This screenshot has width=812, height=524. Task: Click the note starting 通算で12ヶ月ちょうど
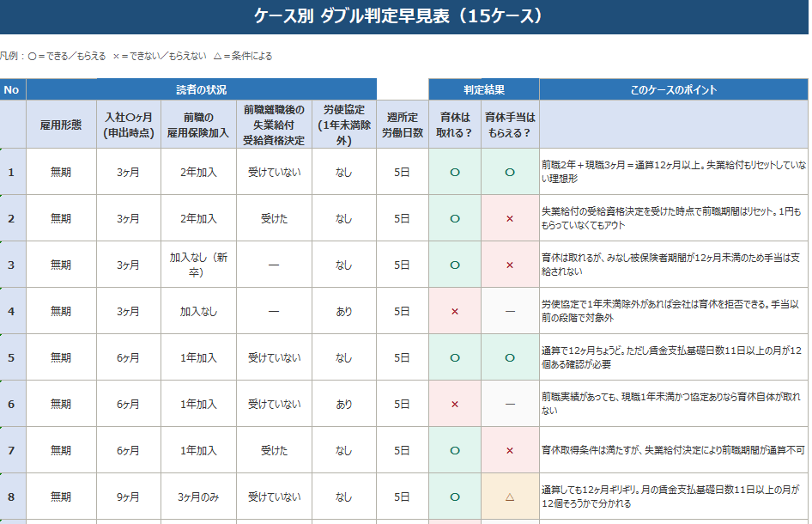click(673, 357)
